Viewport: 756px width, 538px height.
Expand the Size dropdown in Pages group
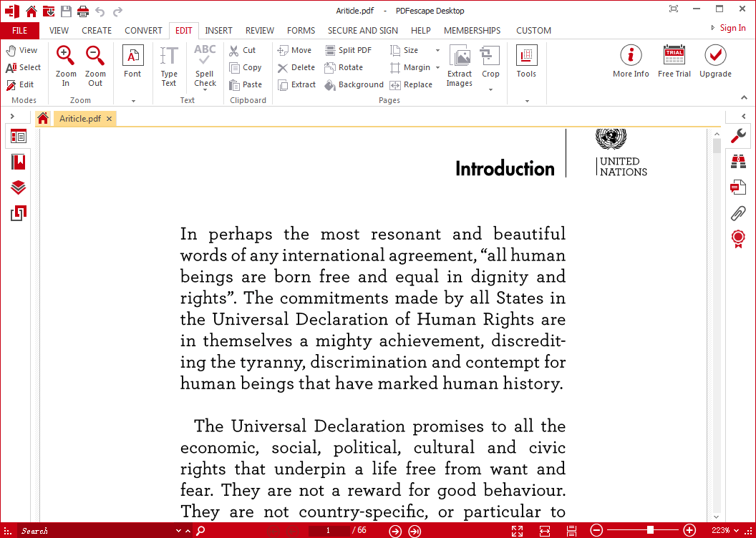point(437,50)
